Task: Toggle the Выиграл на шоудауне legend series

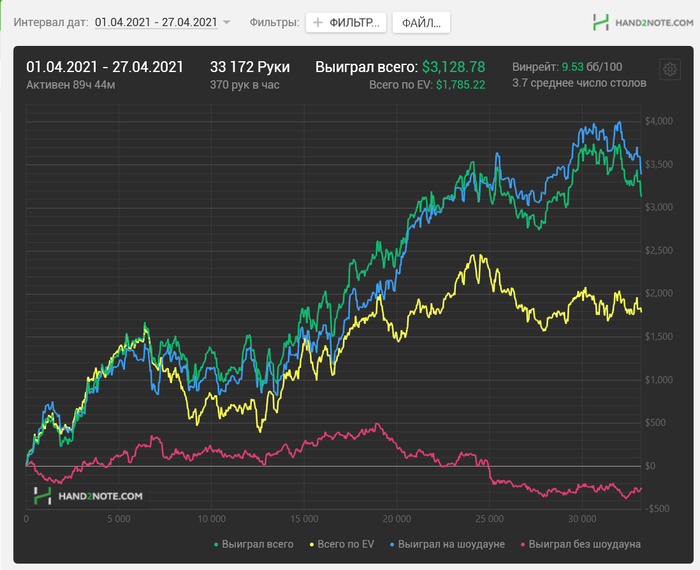Action: [x=447, y=544]
